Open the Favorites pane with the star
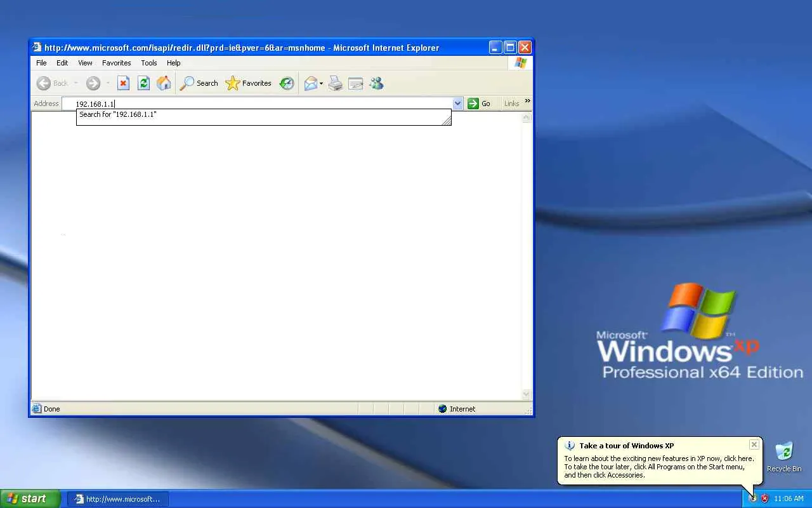 [x=249, y=83]
